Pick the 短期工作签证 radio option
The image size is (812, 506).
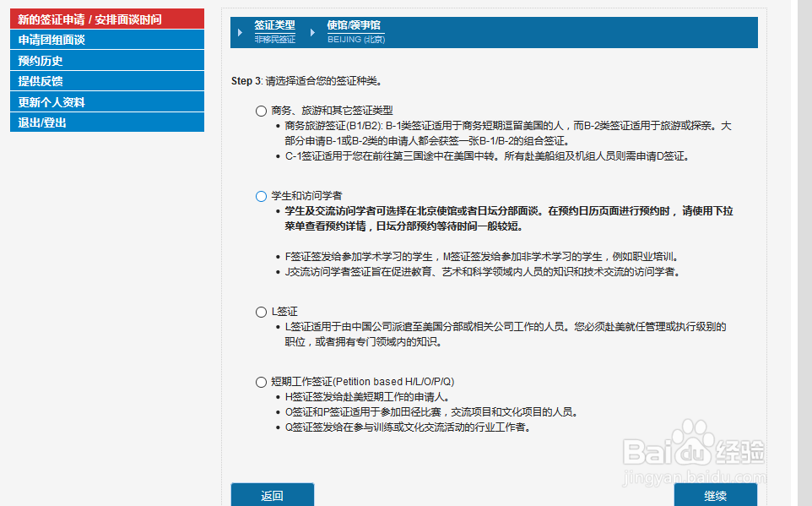tap(261, 381)
